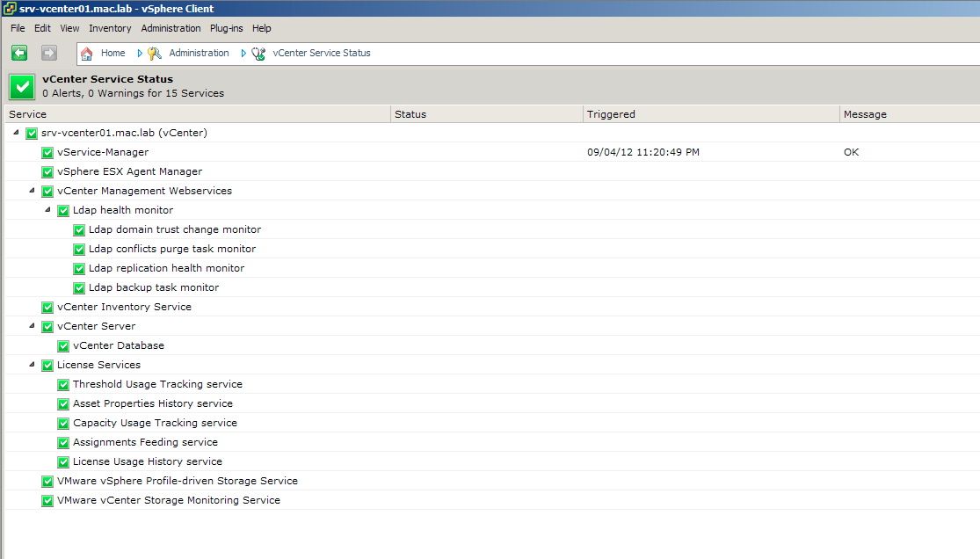
Task: Click status icon of vCenter Inventory Service
Action: 47,308
